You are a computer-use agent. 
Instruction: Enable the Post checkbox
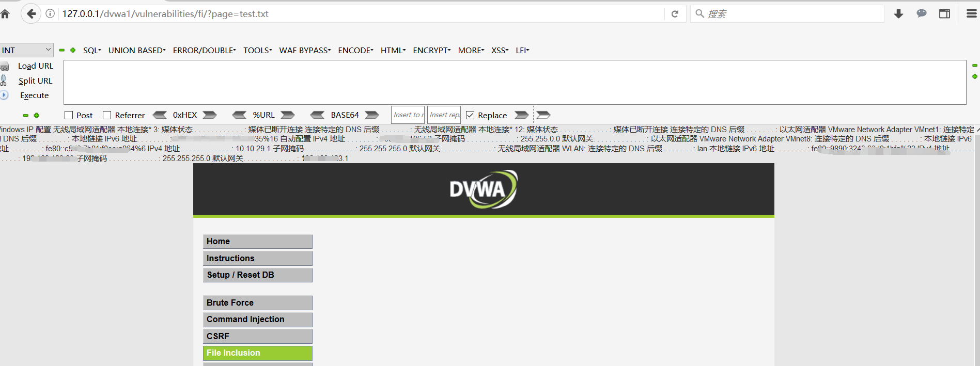click(x=69, y=115)
